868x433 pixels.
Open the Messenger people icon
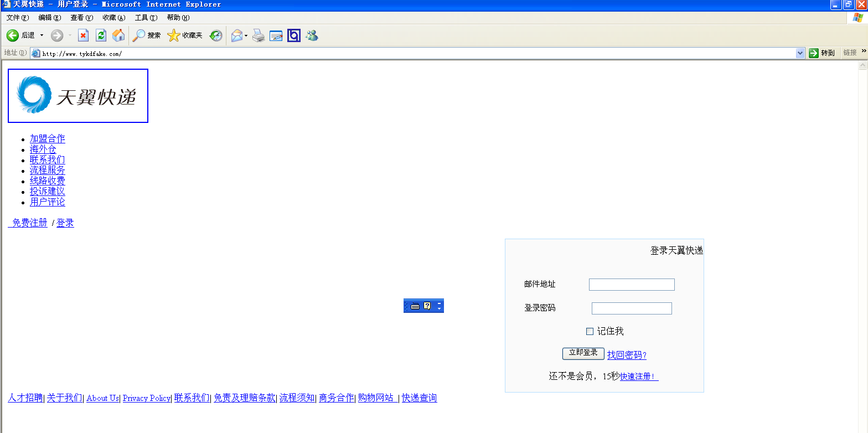click(x=312, y=35)
